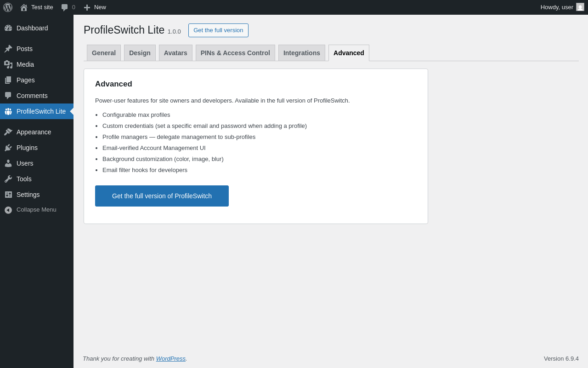This screenshot has width=588, height=368.
Task: Click the Version 6.9.4 footer text
Action: tap(561, 358)
